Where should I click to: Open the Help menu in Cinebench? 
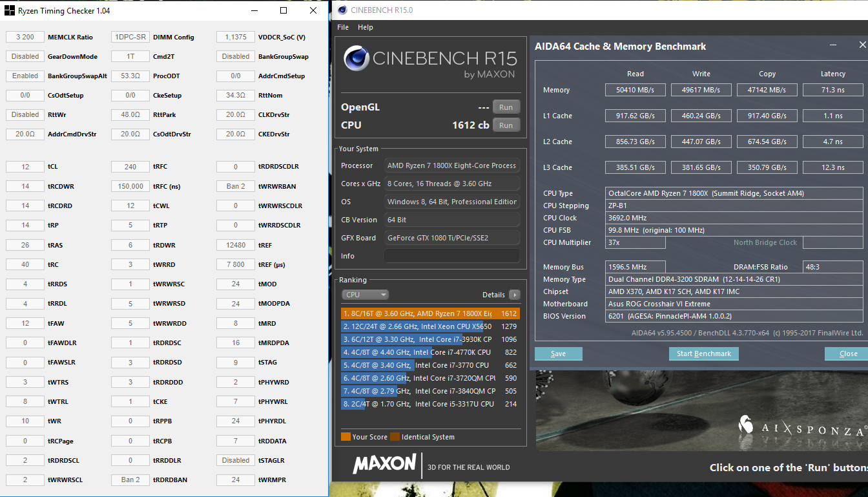(366, 27)
